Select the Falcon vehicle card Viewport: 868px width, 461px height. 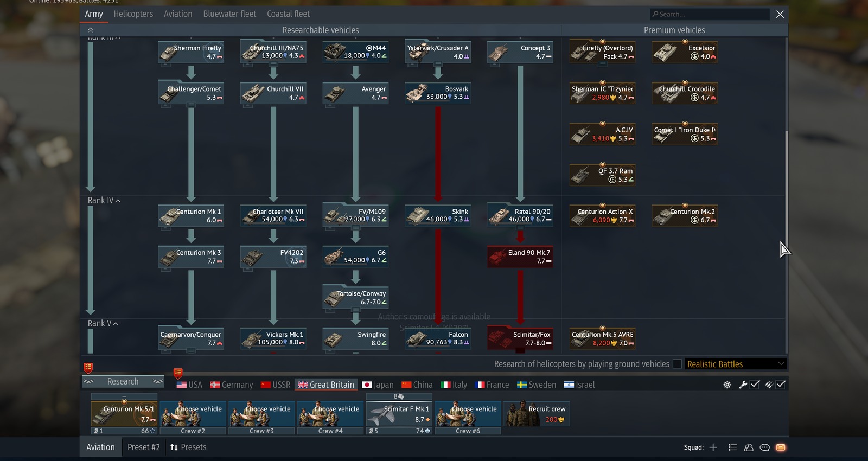point(438,338)
